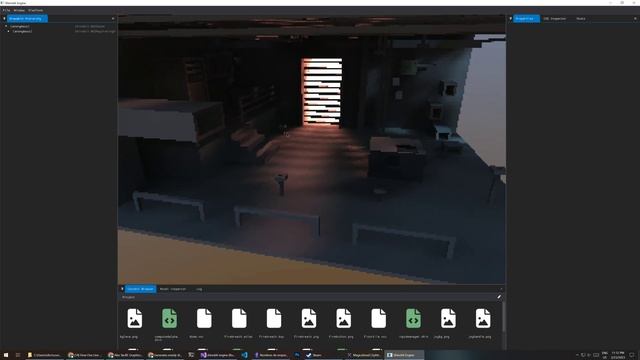Viewport: 640px width, 360px height.
Task: Switch to the Model Inspector tab
Action: tap(173, 289)
